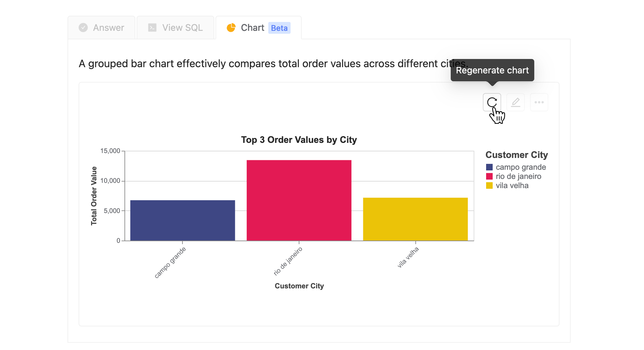This screenshot has width=644, height=350.
Task: Click the vila velha yellow legend swatch
Action: coord(489,185)
